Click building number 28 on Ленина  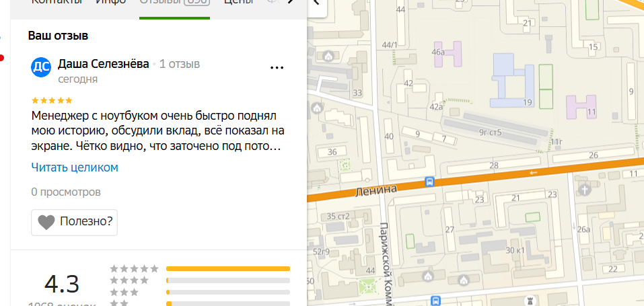point(494,165)
